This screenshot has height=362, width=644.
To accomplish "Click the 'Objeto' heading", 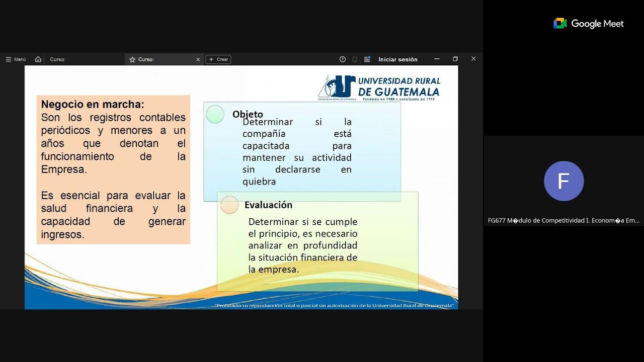I will click(248, 115).
